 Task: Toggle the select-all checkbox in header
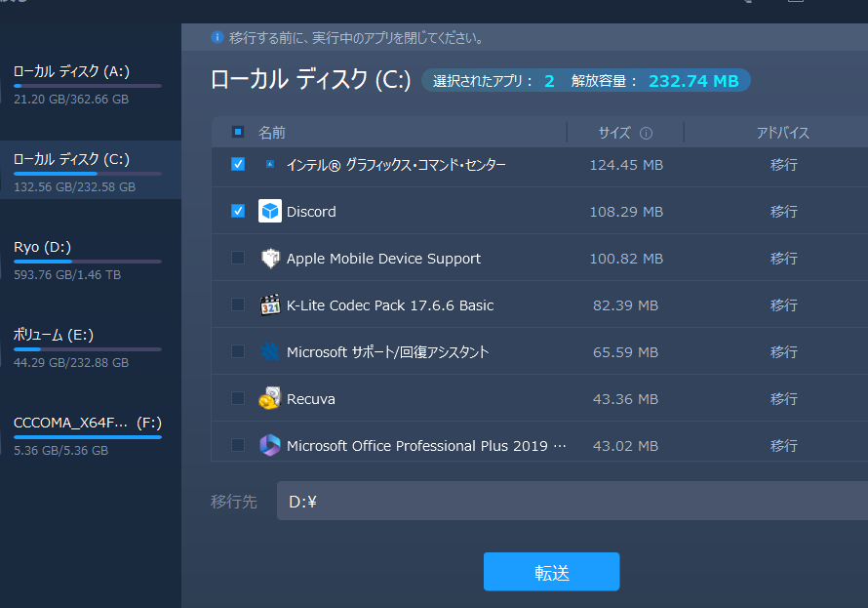tap(238, 133)
